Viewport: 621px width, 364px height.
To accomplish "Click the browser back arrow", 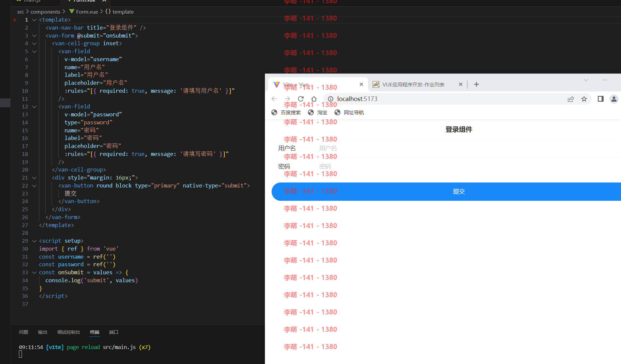I will point(274,99).
